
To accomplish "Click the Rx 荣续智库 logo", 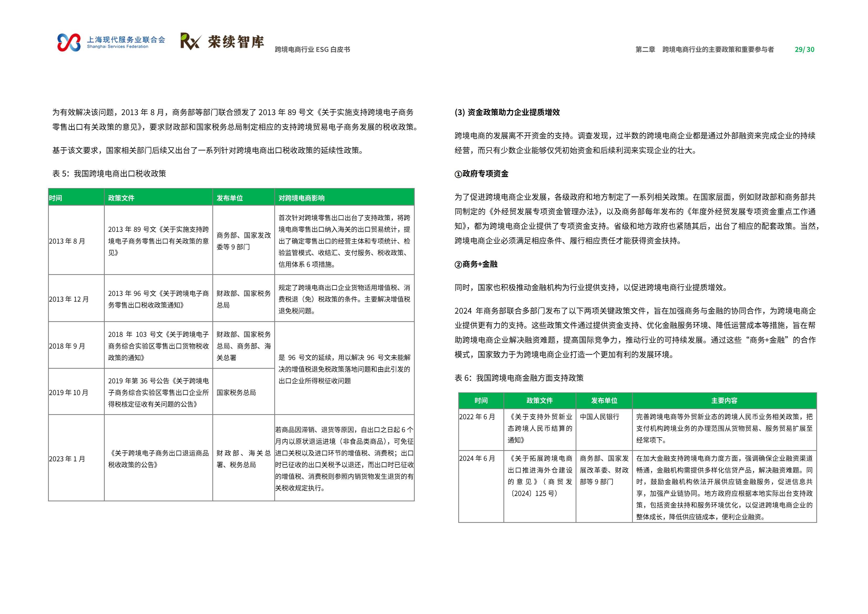I will [222, 41].
